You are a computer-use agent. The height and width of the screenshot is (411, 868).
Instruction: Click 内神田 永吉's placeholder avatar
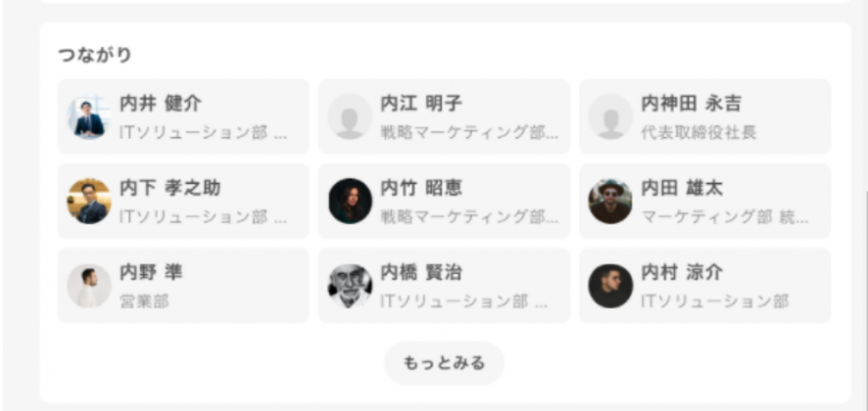pyautogui.click(x=610, y=117)
